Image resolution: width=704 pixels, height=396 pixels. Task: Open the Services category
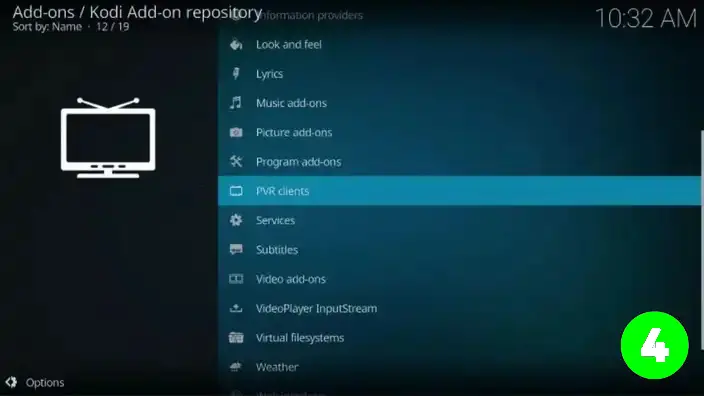[x=459, y=220]
